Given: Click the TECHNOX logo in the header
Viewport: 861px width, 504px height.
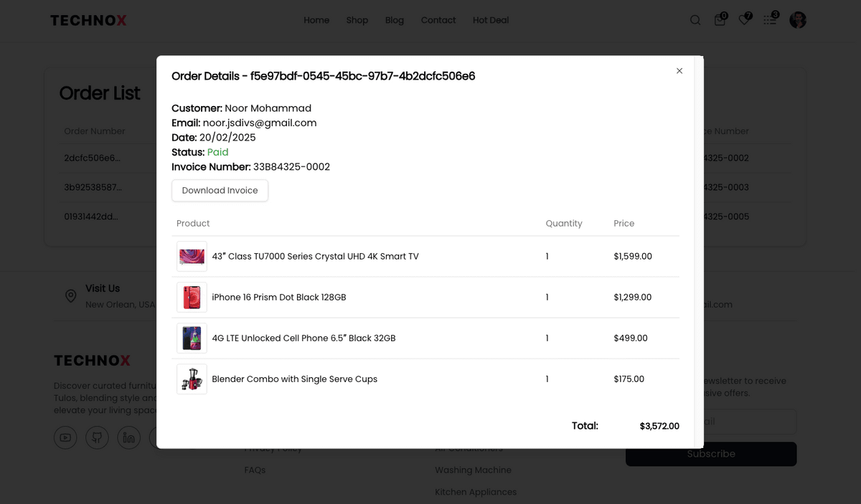Looking at the screenshot, I should point(88,20).
